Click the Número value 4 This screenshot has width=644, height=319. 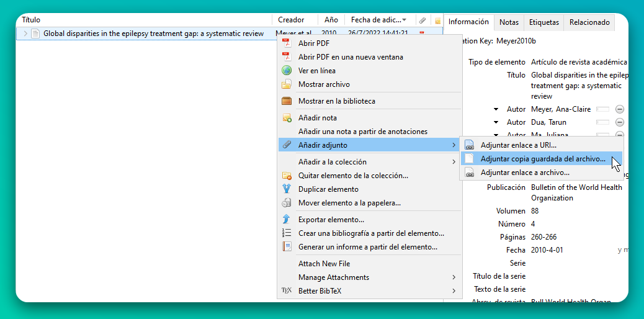[x=533, y=224]
